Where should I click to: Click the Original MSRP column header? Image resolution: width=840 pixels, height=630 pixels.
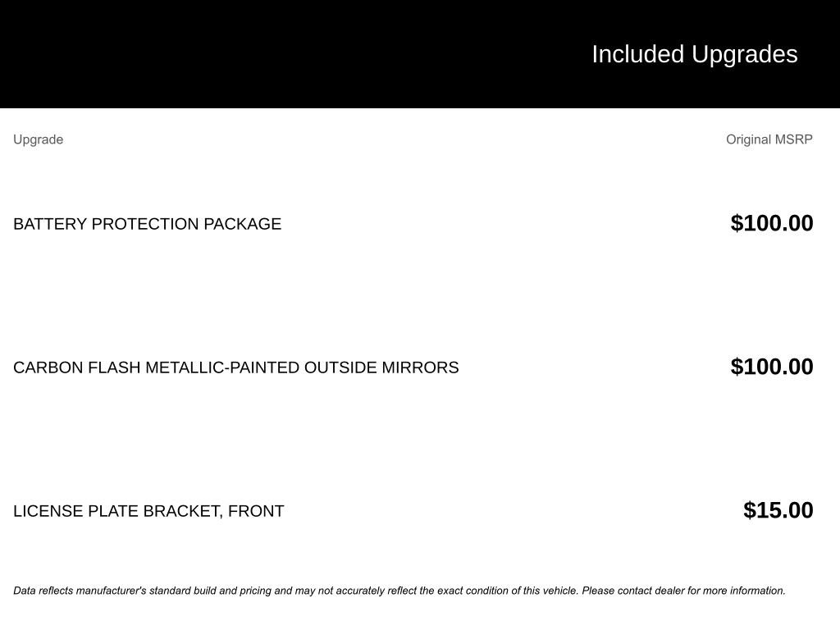[769, 139]
